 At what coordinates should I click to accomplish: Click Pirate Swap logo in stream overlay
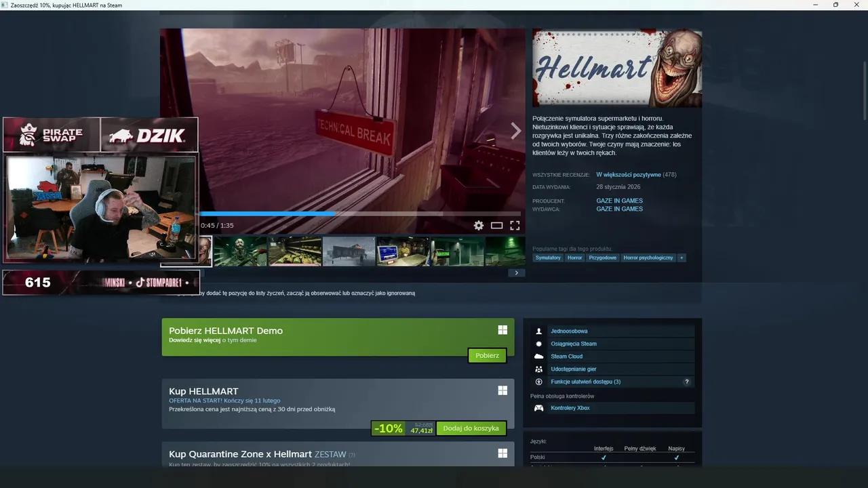[52, 135]
